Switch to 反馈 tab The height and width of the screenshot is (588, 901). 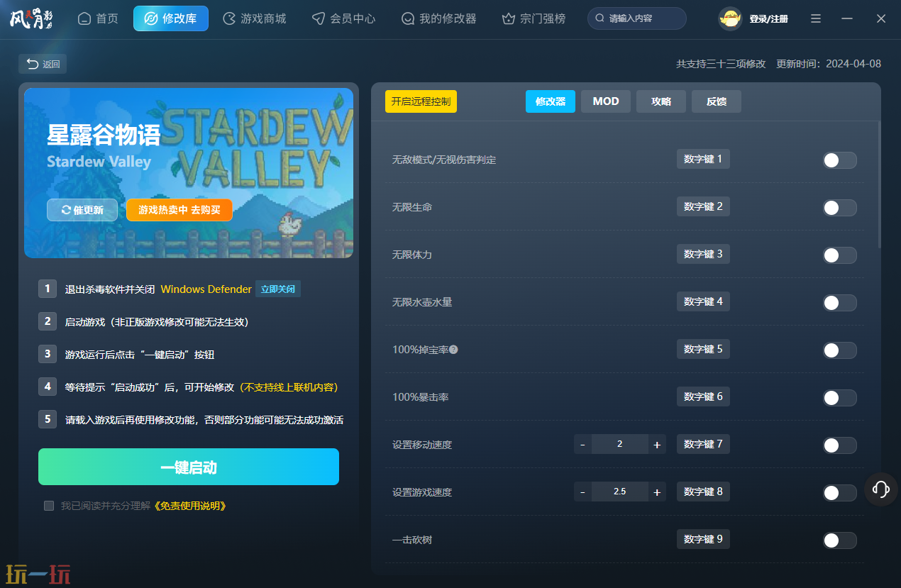717,101
